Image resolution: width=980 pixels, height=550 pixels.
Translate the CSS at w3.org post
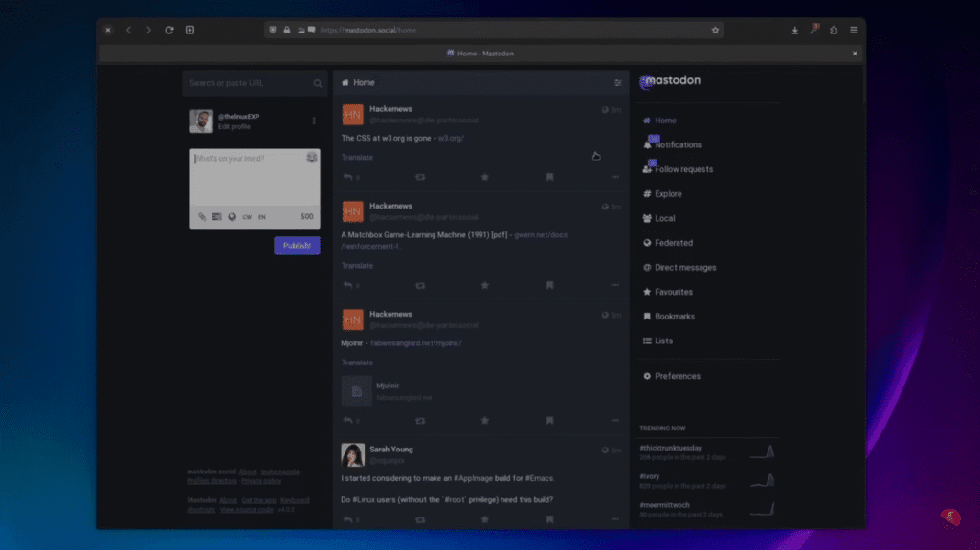click(358, 158)
